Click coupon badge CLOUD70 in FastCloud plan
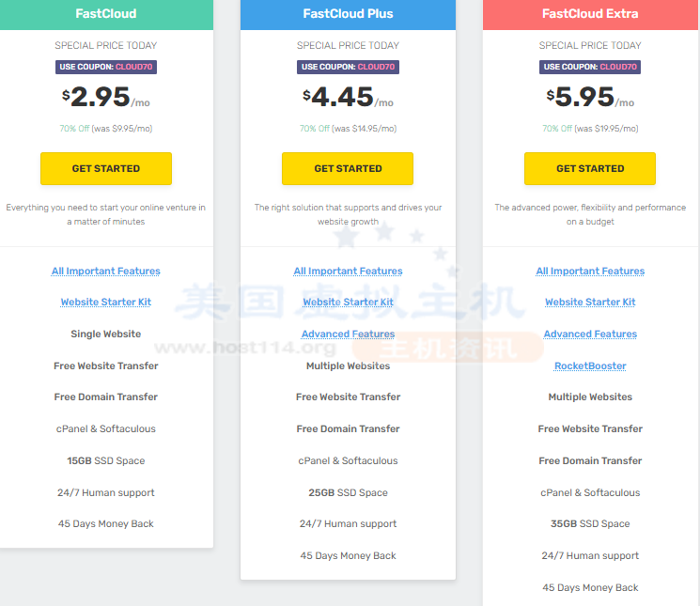The width and height of the screenshot is (700, 606). (x=106, y=67)
